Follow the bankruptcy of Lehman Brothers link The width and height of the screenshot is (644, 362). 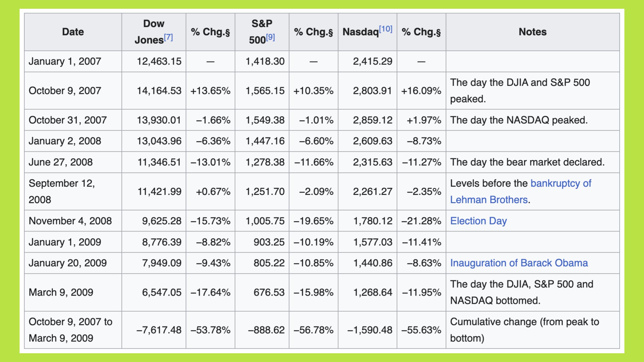pyautogui.click(x=561, y=183)
